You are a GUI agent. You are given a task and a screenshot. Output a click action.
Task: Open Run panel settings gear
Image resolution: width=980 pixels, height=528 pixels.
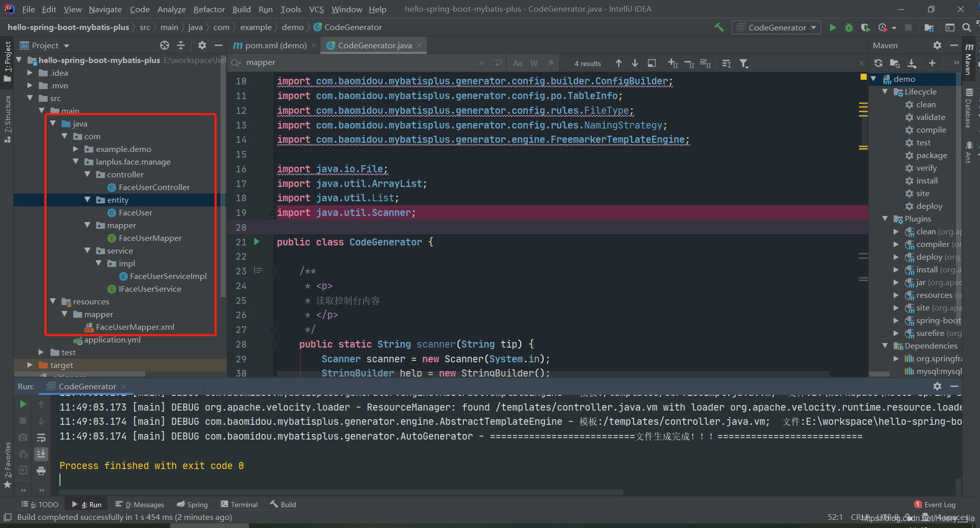(937, 386)
